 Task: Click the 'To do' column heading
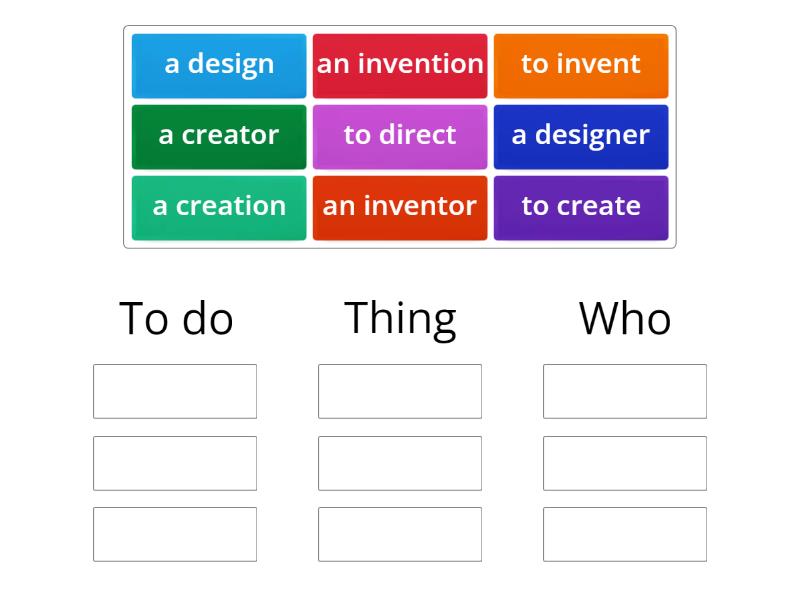176,317
